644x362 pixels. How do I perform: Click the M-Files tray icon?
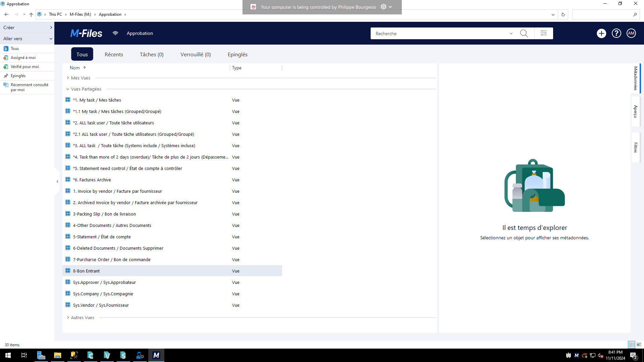tap(577, 356)
